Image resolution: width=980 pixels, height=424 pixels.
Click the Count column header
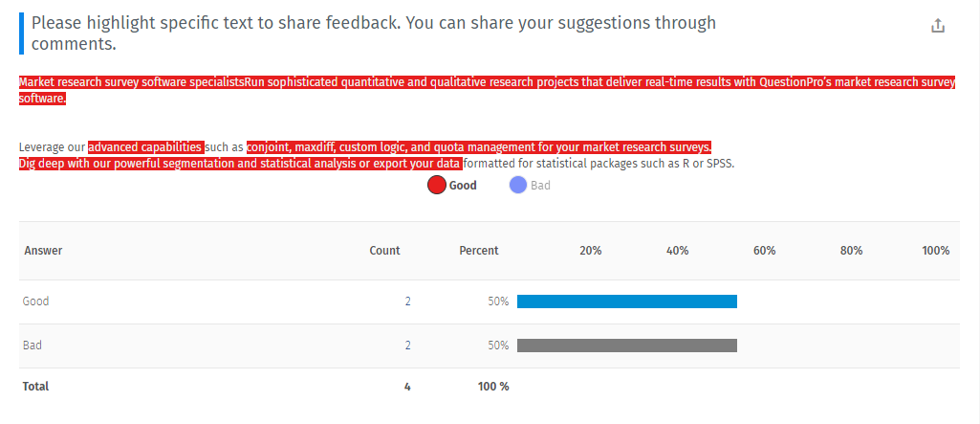pos(384,251)
